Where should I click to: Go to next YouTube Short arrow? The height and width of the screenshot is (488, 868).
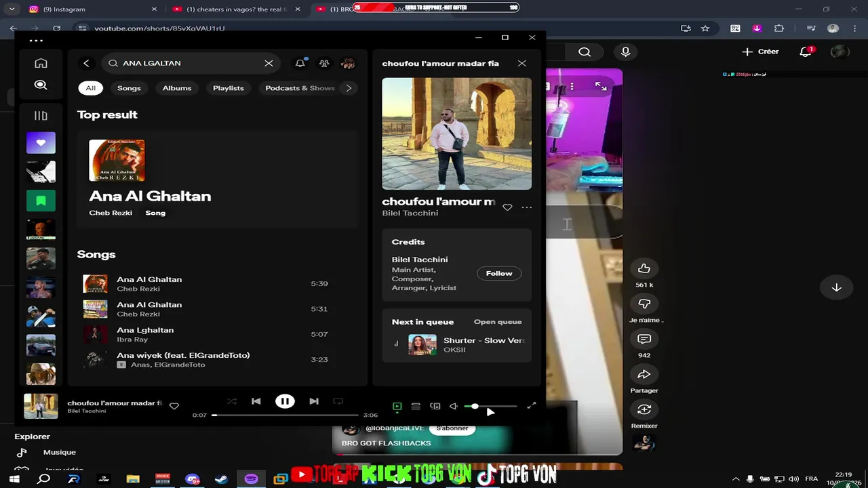pyautogui.click(x=837, y=287)
